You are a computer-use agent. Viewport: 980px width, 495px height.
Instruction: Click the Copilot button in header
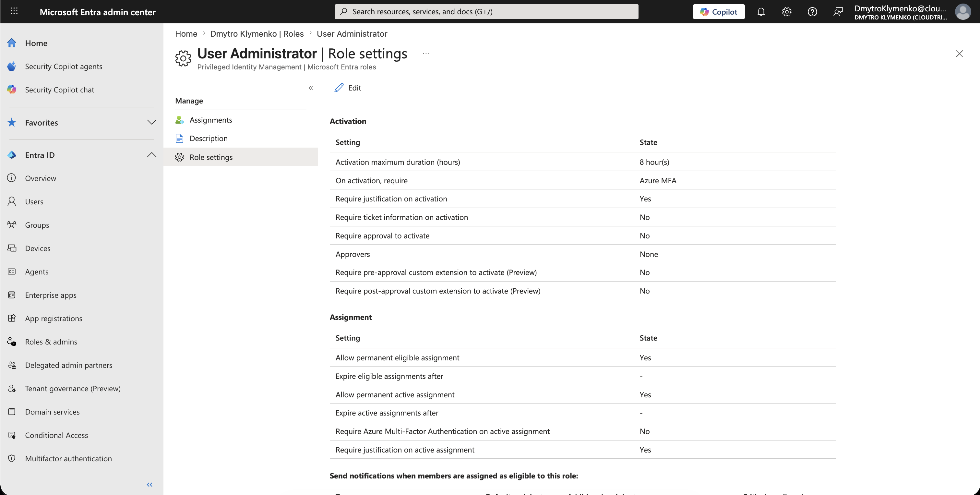[x=718, y=12]
